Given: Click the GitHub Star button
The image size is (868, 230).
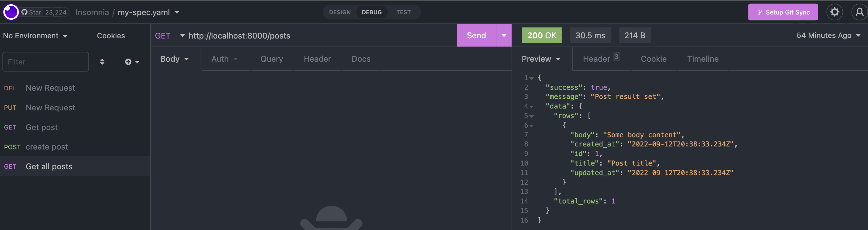Looking at the screenshot, I should [32, 12].
